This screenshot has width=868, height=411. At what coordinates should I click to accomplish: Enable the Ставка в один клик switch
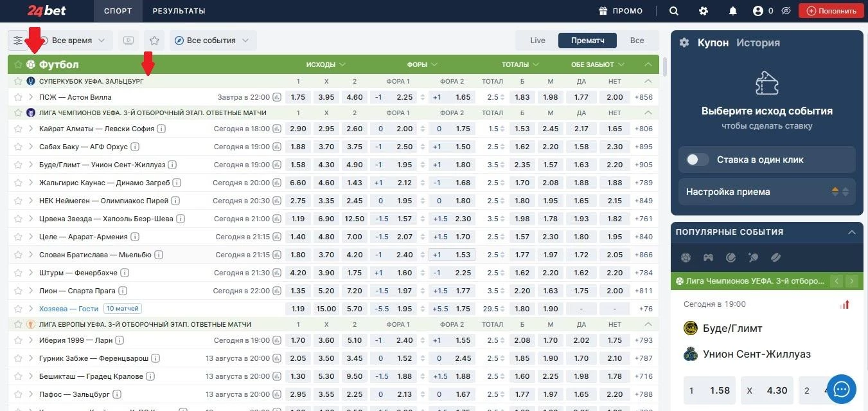pyautogui.click(x=697, y=160)
